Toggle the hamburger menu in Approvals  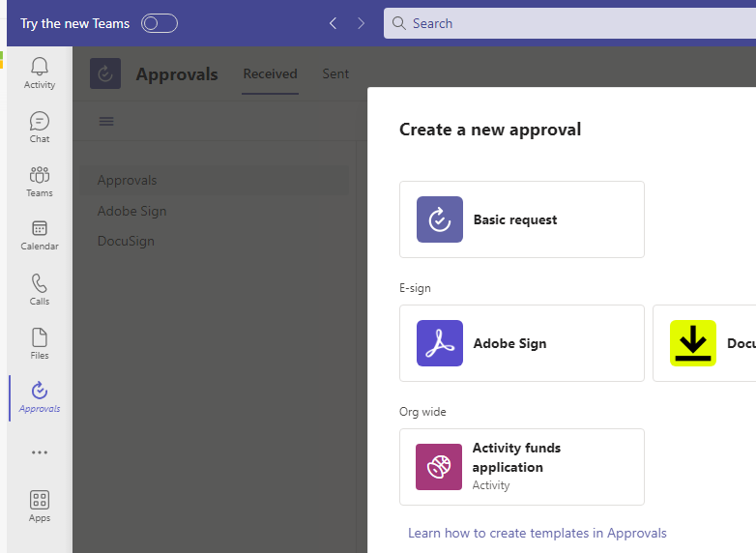pos(106,121)
